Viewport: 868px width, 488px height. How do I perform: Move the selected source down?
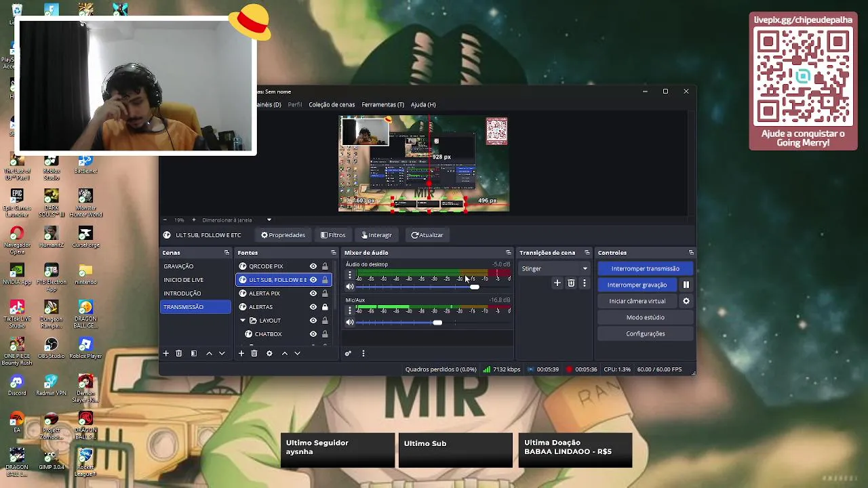click(297, 353)
